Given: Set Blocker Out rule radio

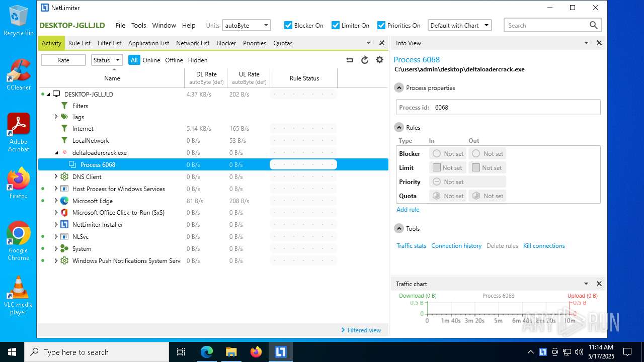Looking at the screenshot, I should (x=476, y=154).
